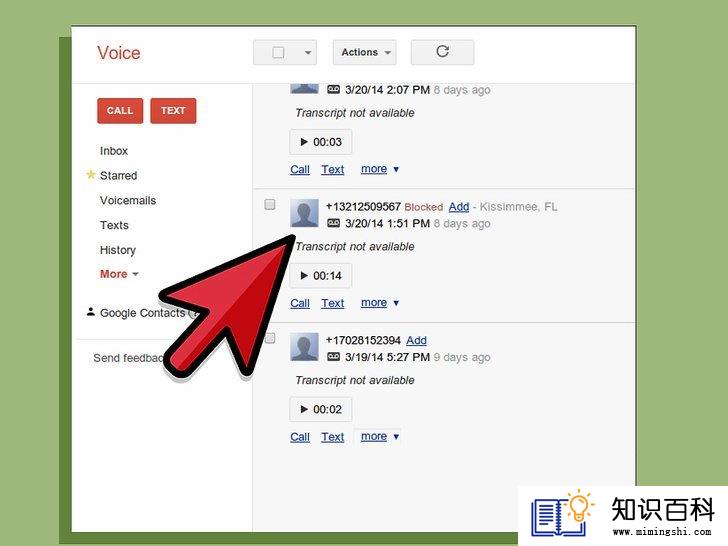Image resolution: width=728 pixels, height=546 pixels.
Task: Text the 3/20/14 1:51 PM caller
Action: pyautogui.click(x=332, y=303)
